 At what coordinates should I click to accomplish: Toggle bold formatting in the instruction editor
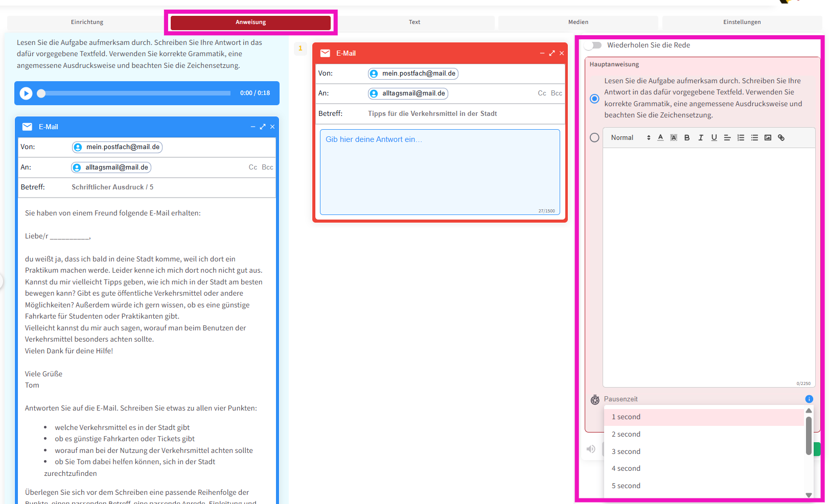click(687, 138)
